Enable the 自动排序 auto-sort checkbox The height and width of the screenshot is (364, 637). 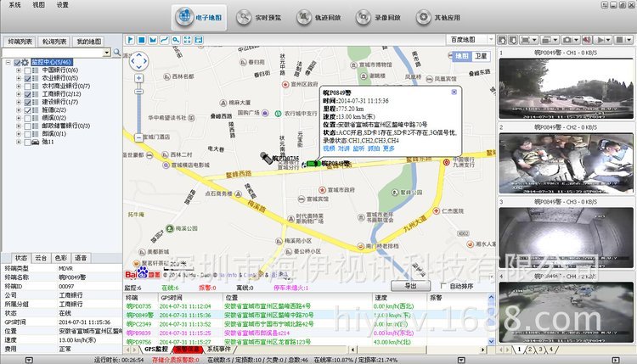[x=444, y=287]
